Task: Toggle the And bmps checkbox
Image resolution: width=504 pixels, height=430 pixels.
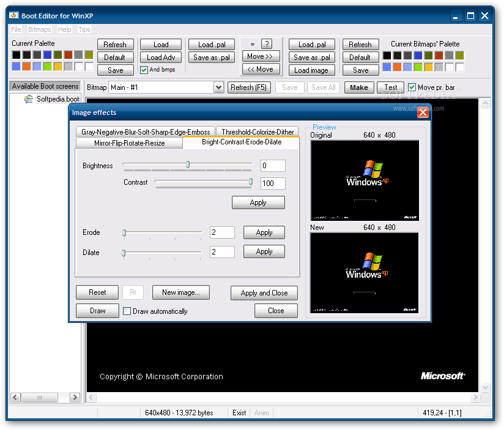Action: tap(144, 69)
